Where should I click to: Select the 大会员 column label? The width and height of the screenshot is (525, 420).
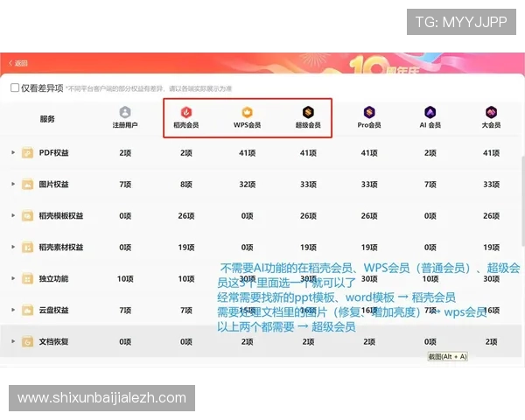[491, 125]
